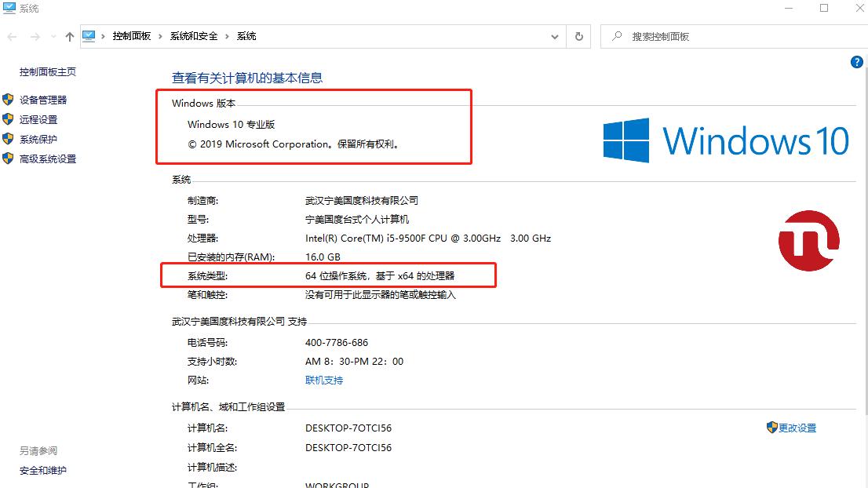Go forward with the Forward arrow
868x488 pixels.
35,37
